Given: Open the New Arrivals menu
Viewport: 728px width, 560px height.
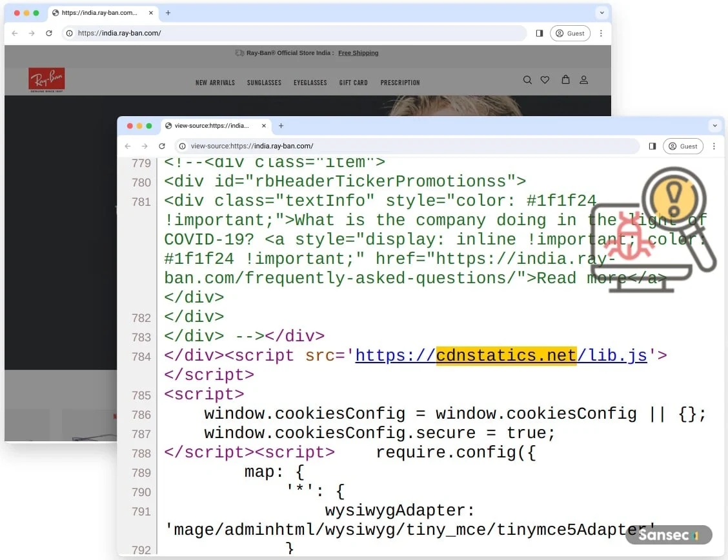Looking at the screenshot, I should click(215, 83).
